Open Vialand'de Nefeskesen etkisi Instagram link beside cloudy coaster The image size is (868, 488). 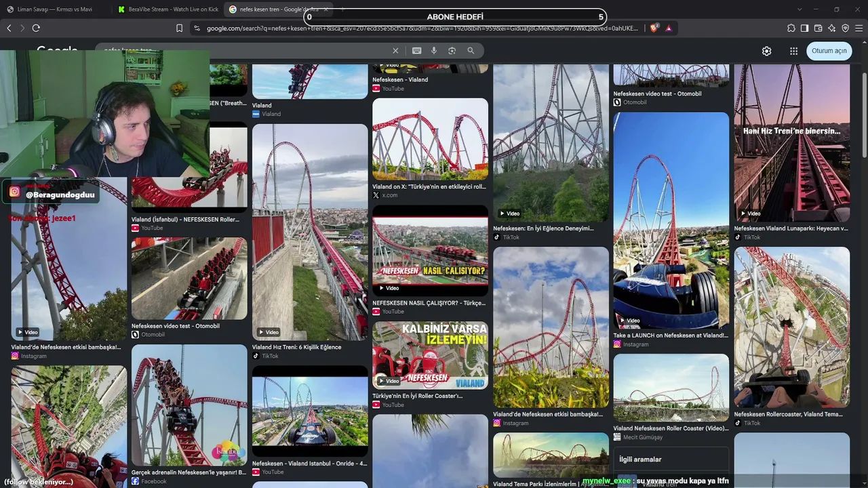point(548,414)
